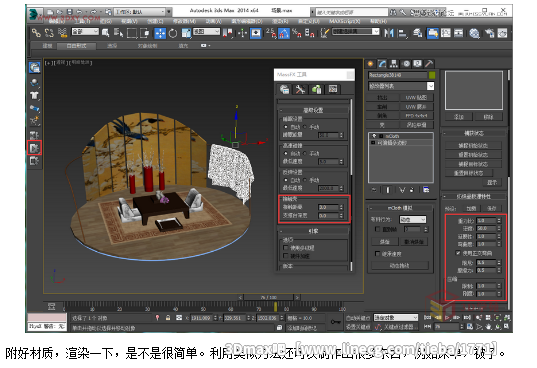
Task: Collapse the 引擎 rollout in MassFX
Action: (313, 231)
